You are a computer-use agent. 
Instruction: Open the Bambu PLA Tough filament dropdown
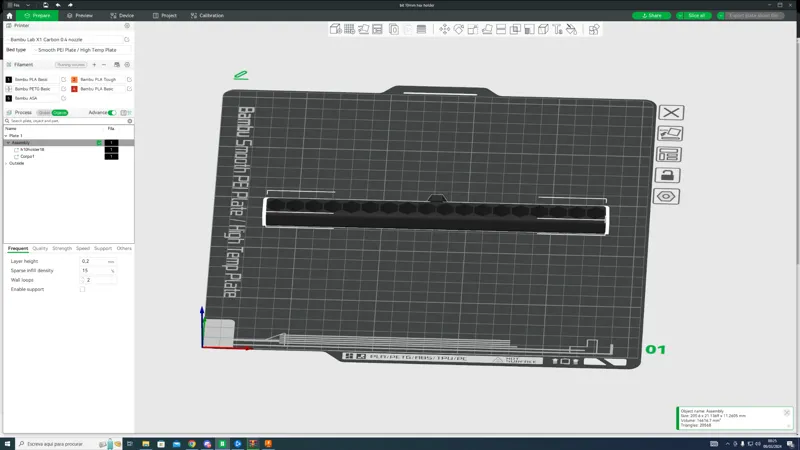point(102,80)
